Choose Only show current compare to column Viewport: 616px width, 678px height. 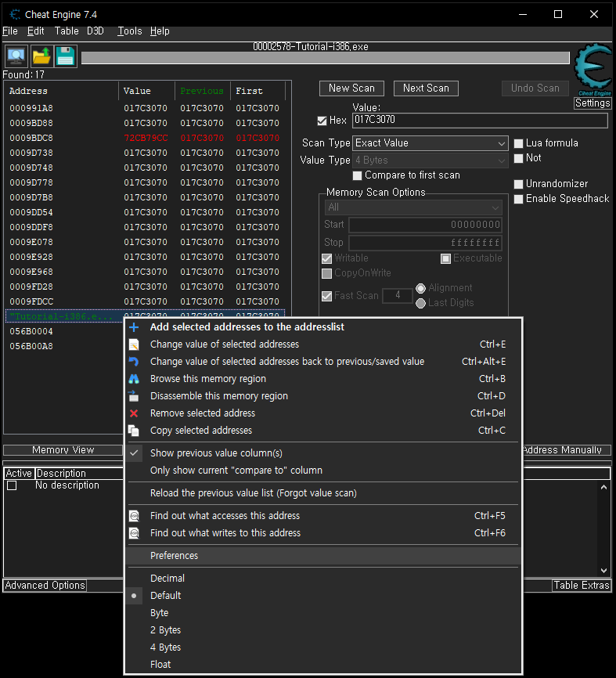323,471
